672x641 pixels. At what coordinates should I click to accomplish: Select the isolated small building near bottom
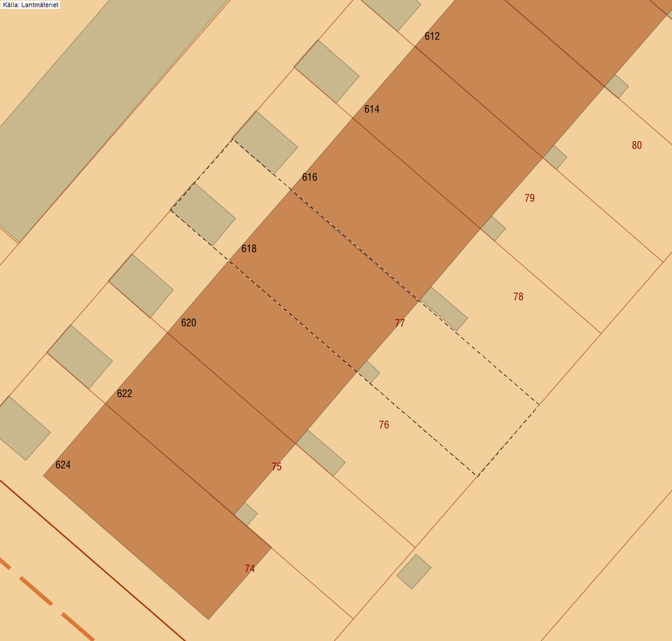[413, 571]
